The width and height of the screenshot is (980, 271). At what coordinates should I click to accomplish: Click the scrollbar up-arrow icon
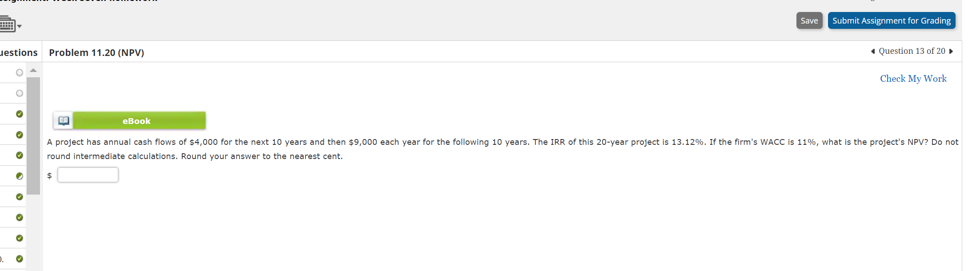click(33, 70)
